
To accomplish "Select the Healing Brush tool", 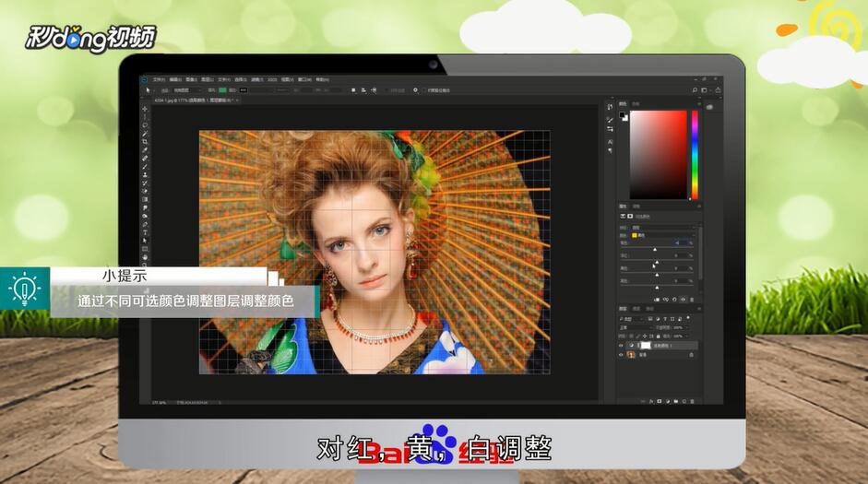I will pos(145,158).
